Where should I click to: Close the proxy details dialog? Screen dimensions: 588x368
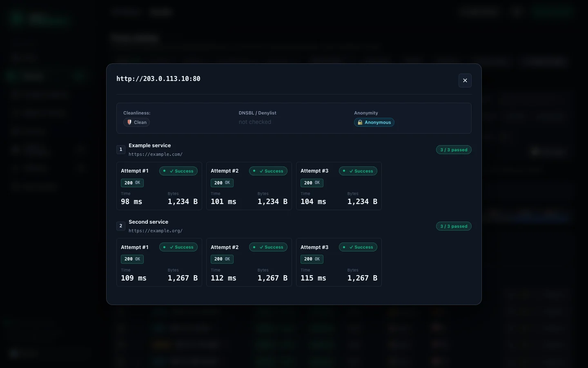coord(465,81)
